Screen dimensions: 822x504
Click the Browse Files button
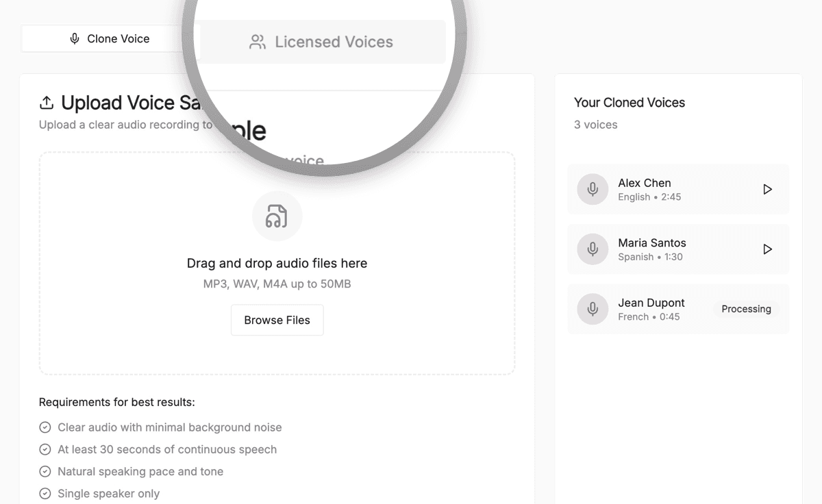(277, 320)
